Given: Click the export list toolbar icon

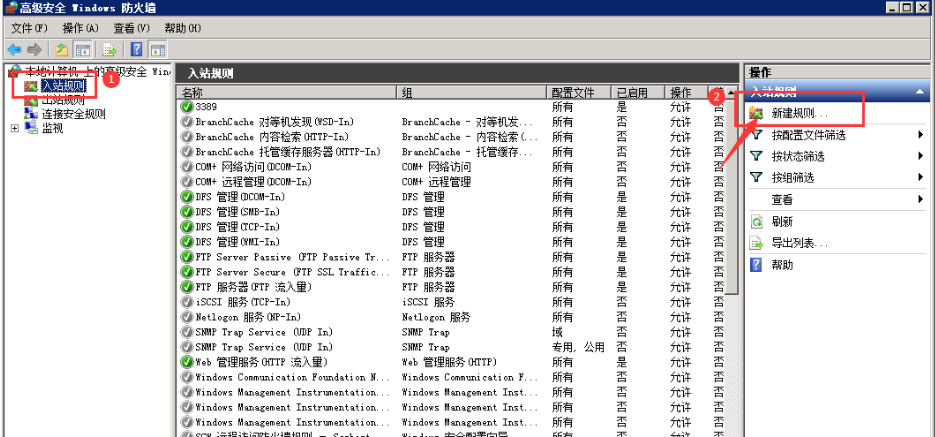Looking at the screenshot, I should click(109, 49).
